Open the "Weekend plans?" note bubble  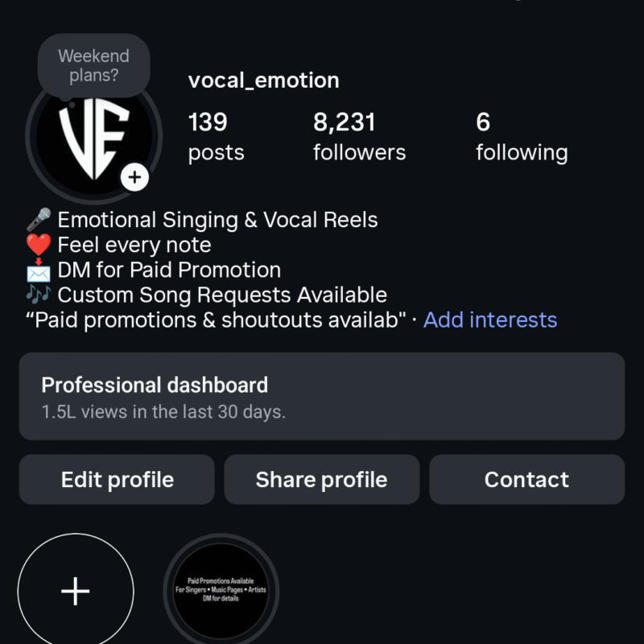click(93, 66)
